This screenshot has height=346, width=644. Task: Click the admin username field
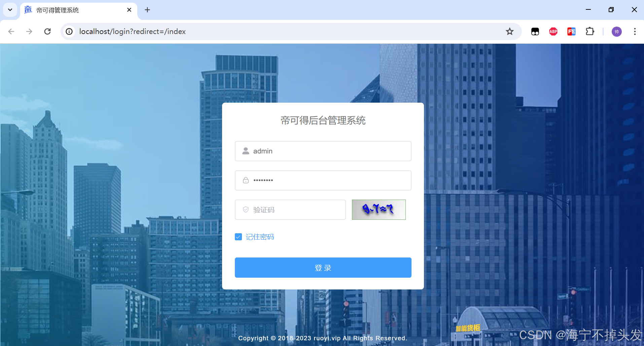coord(323,151)
